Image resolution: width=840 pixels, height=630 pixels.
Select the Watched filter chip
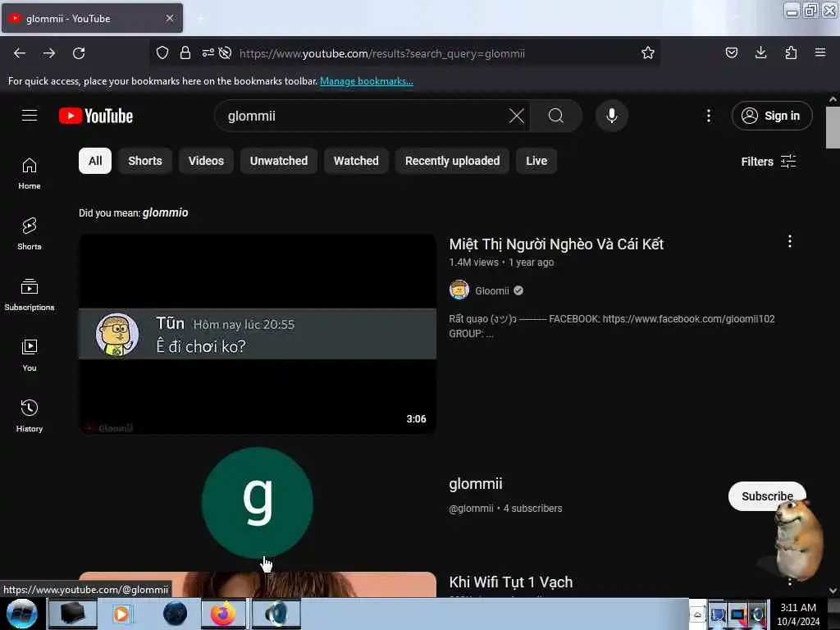pyautogui.click(x=356, y=161)
